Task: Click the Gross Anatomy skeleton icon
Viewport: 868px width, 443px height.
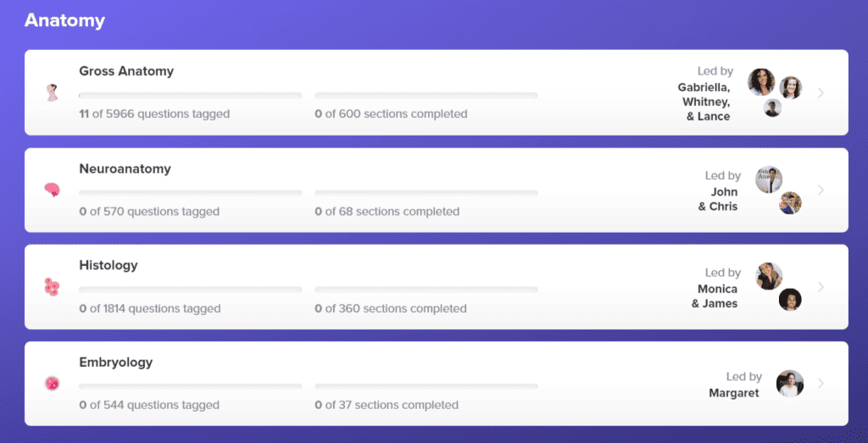Action: pos(52,92)
